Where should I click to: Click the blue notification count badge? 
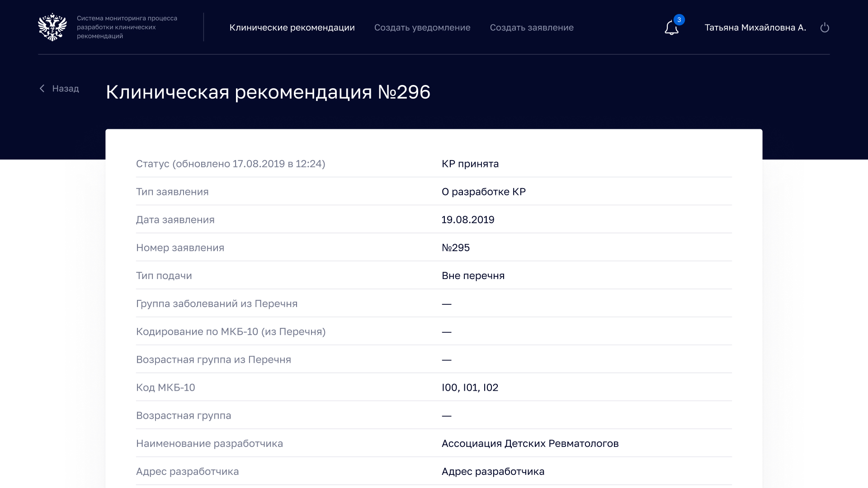click(x=679, y=20)
